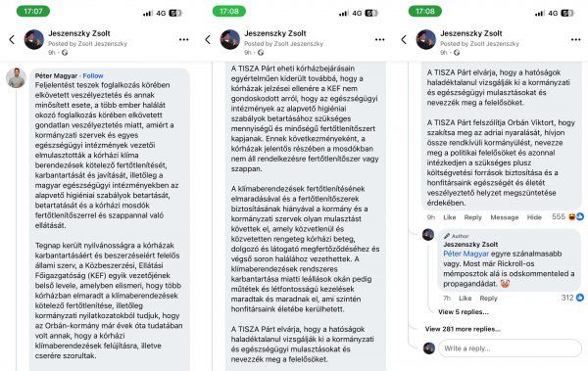Follow Péter Magyar from the comment
Image resolution: width=588 pixels, height=371 pixels.
click(93, 75)
